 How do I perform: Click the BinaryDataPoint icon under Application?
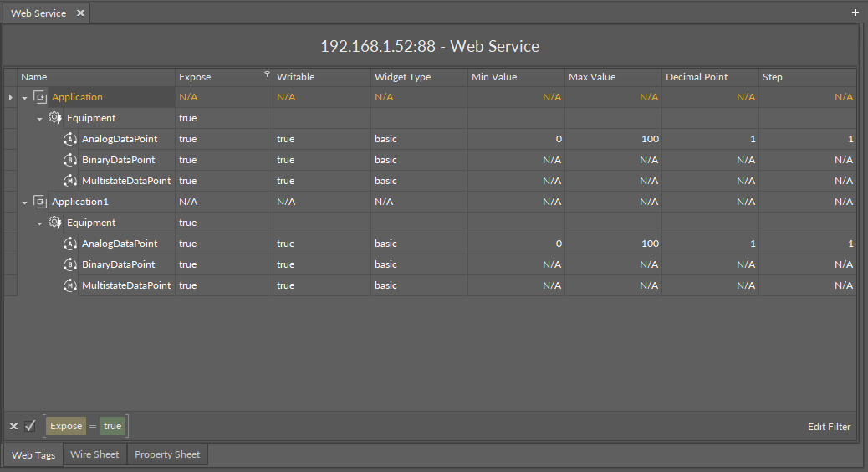point(70,160)
